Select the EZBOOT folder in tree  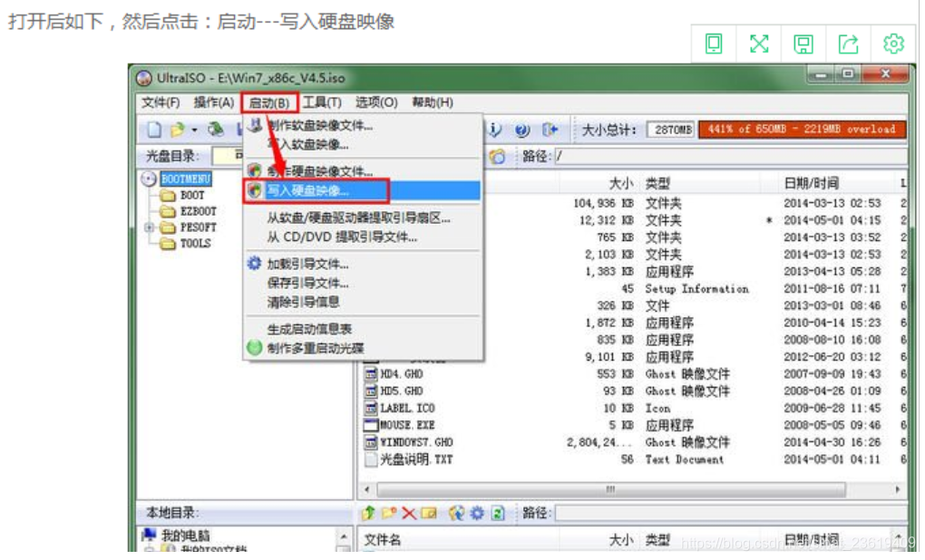click(199, 211)
